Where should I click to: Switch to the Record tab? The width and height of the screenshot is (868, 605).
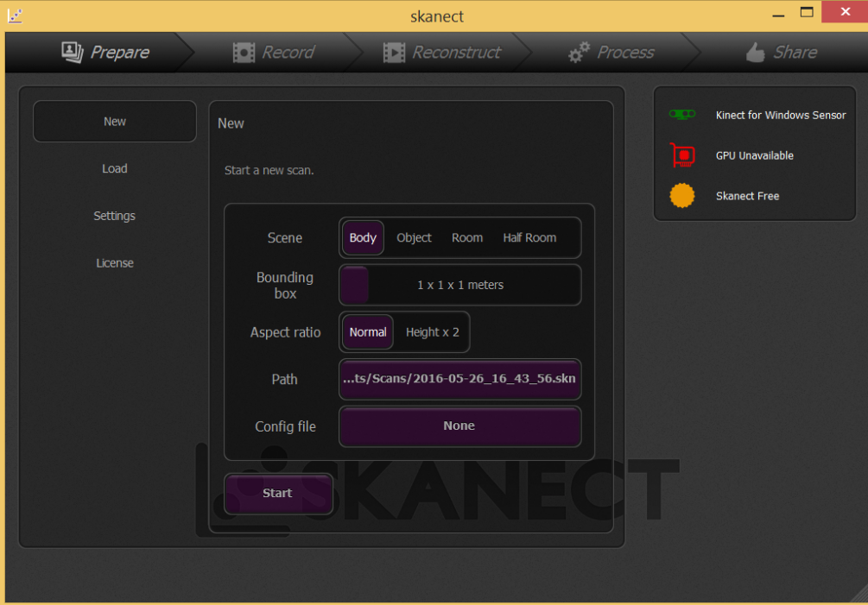coord(274,53)
